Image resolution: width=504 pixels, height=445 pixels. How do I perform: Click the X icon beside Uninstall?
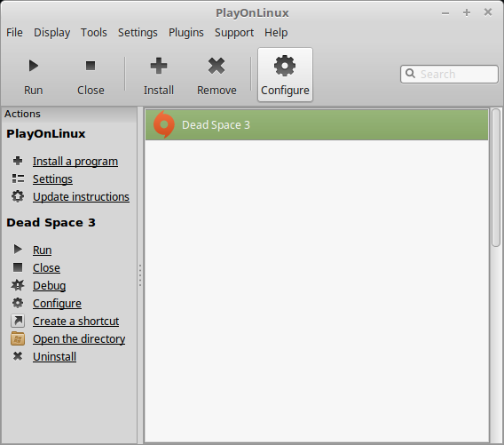(x=18, y=356)
